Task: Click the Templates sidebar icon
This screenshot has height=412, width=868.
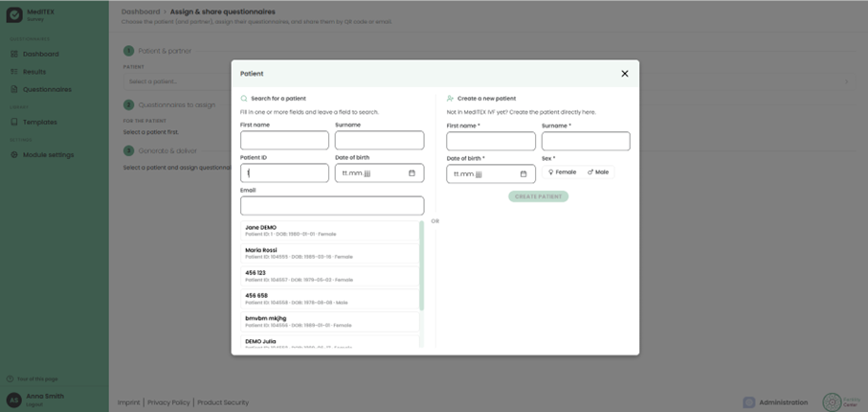Action: point(14,122)
